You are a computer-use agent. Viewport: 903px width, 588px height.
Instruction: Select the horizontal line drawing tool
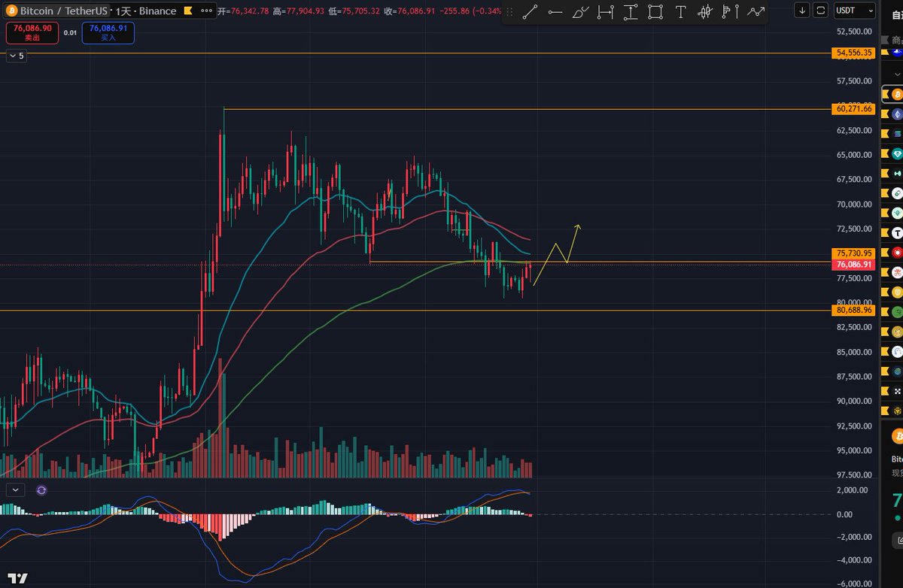pos(555,11)
